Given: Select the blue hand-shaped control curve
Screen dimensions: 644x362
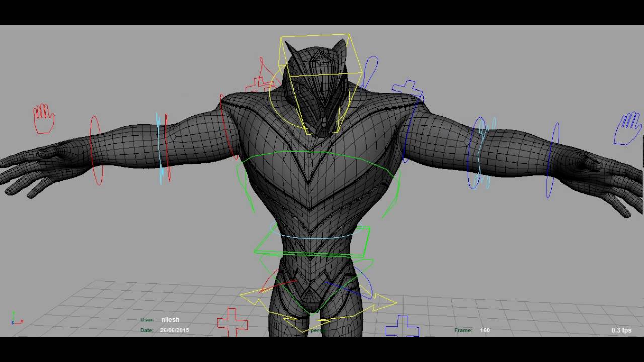Looking at the screenshot, I should click(627, 129).
